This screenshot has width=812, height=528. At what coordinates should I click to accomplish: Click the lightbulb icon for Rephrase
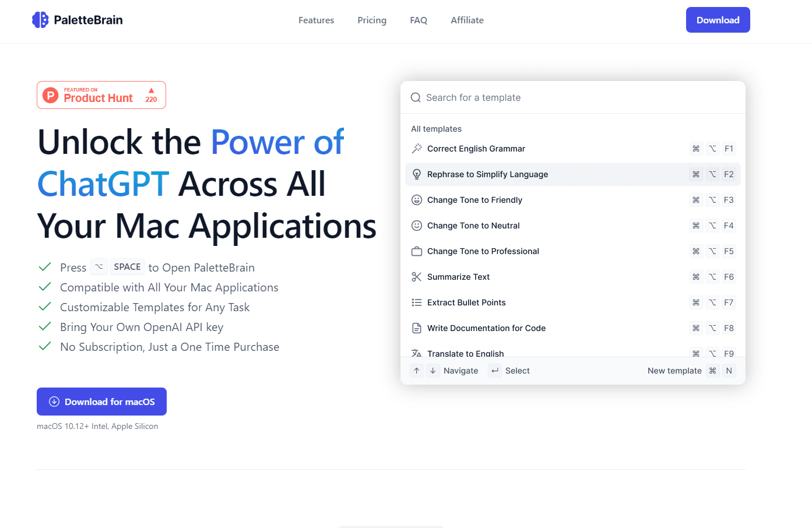pos(417,174)
